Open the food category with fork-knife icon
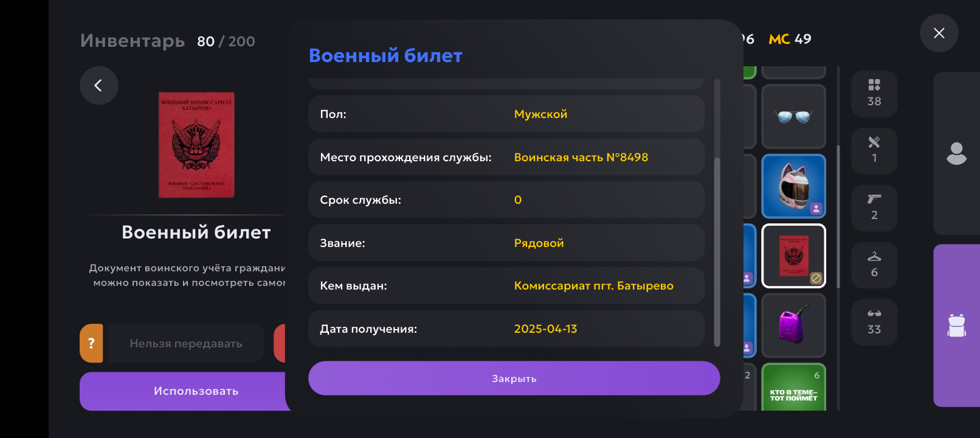This screenshot has width=980, height=438. 874,150
